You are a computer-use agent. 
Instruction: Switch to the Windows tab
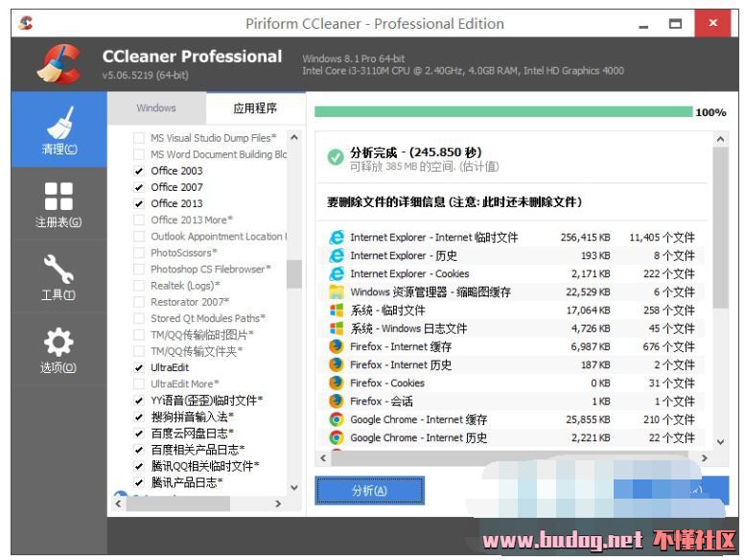point(156,108)
